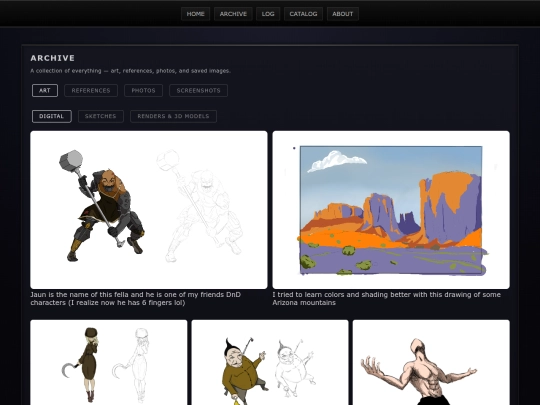The image size is (540, 405).
Task: Open the Arizona mountains painting
Action: pos(391,210)
